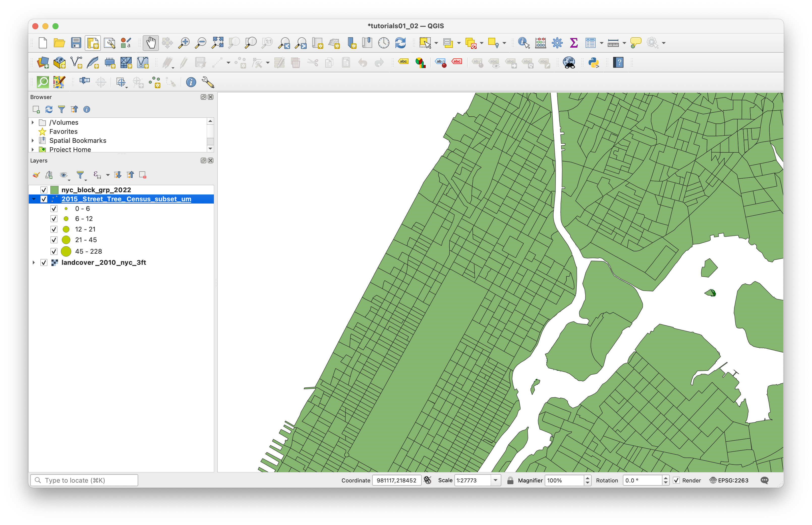Hide the nyc_block_grp_2022 layer
The image size is (812, 525).
click(x=44, y=190)
